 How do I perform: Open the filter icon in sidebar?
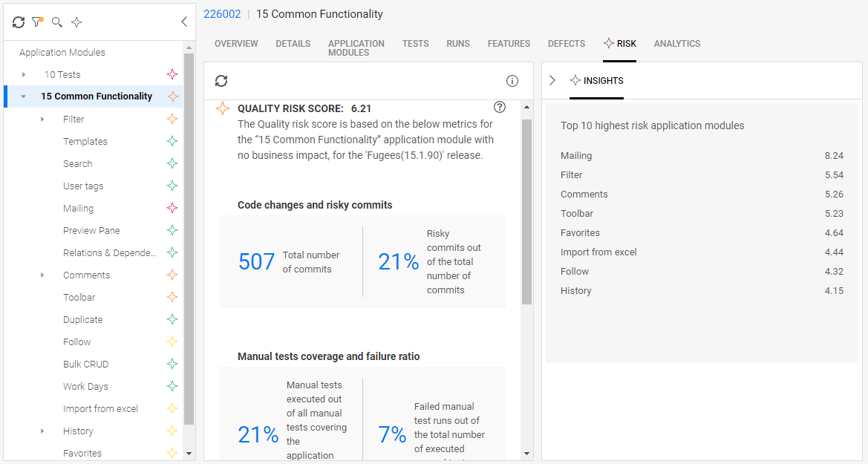(37, 22)
